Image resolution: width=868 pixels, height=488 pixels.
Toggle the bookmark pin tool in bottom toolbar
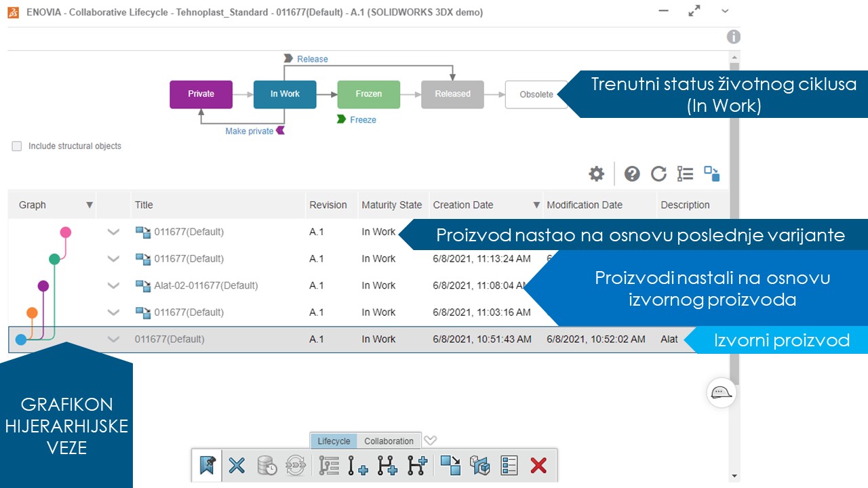click(207, 466)
